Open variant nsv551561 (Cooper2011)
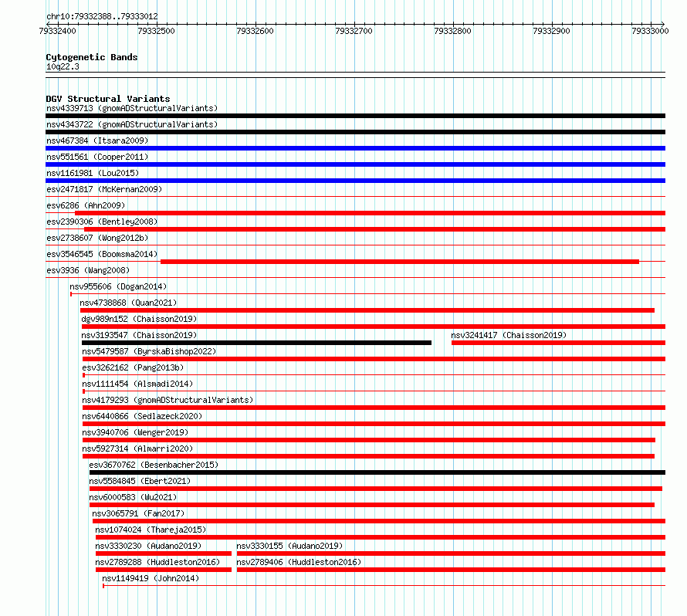687x616 pixels. 97,157
